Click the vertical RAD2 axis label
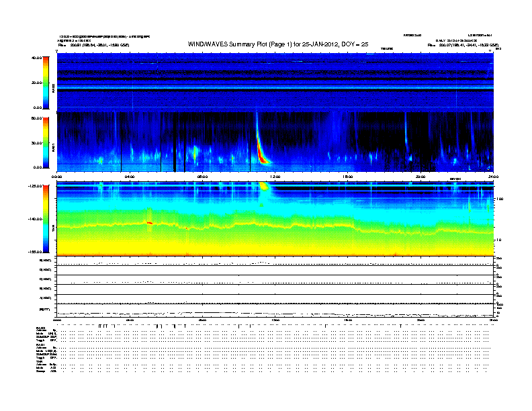 coord(54,88)
